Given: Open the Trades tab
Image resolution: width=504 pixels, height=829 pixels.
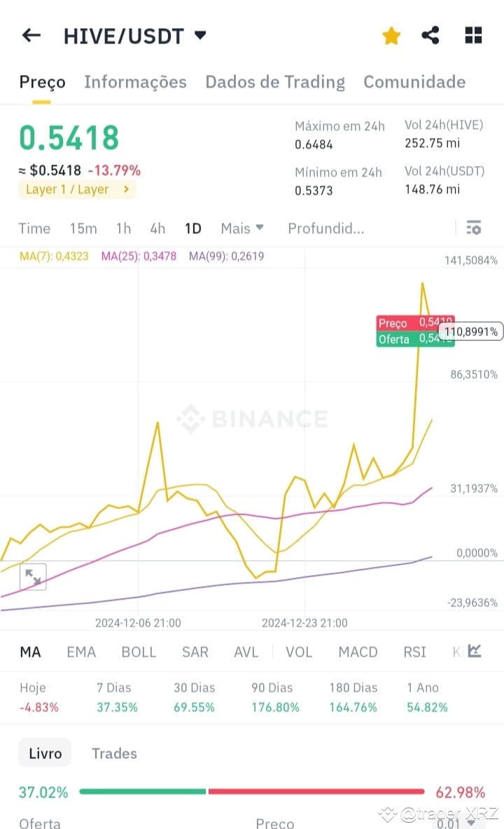Looking at the screenshot, I should click(x=114, y=753).
